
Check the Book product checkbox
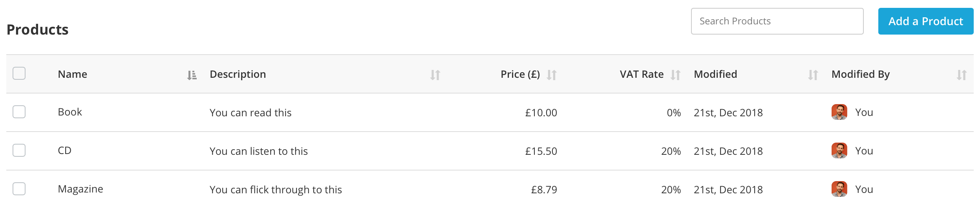(19, 112)
